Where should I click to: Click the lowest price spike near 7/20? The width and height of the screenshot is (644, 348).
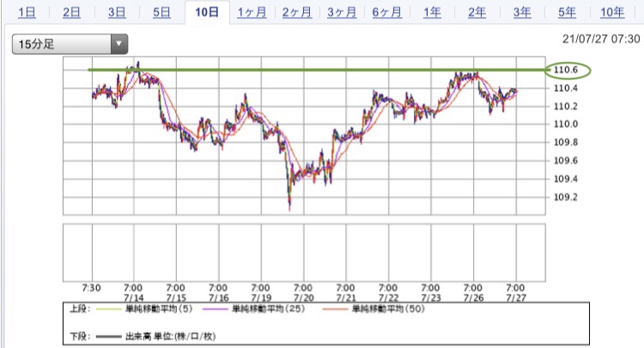point(289,205)
